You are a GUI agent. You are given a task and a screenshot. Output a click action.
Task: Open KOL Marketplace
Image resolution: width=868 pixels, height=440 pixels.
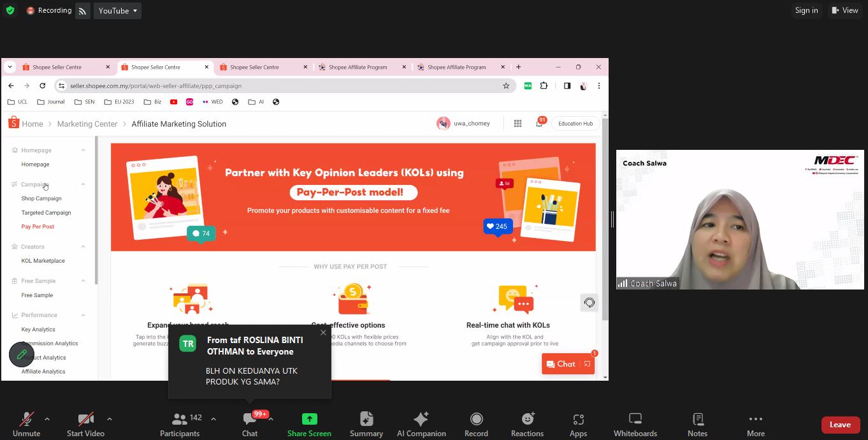(x=43, y=261)
